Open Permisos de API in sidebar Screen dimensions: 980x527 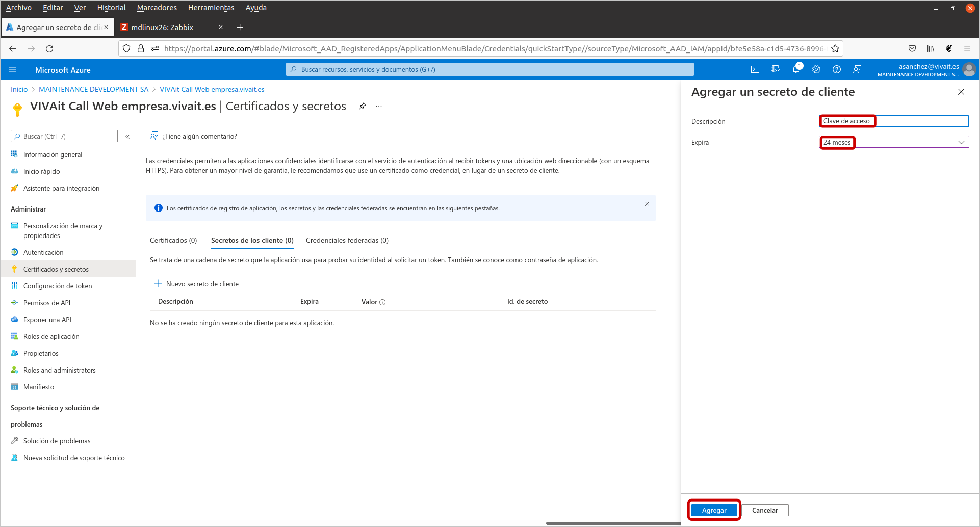[47, 303]
